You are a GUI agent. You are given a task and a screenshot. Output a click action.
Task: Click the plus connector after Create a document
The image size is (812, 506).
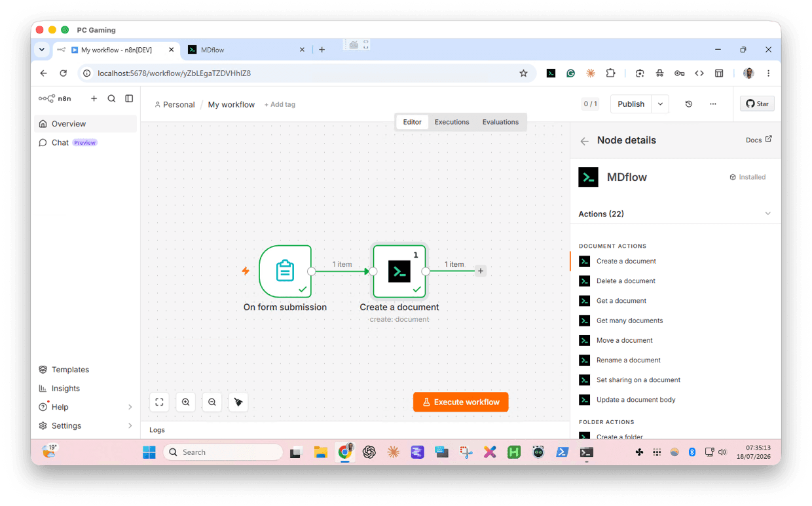(481, 271)
